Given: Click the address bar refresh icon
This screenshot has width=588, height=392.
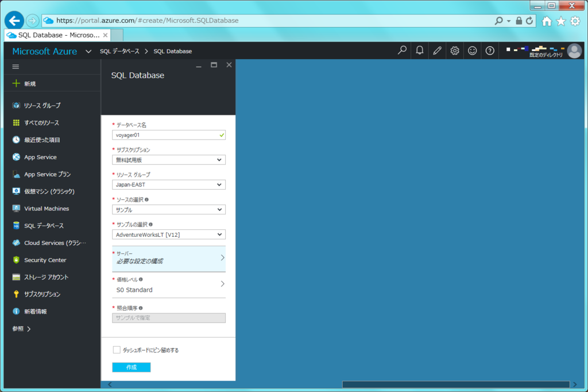Looking at the screenshot, I should (x=529, y=21).
